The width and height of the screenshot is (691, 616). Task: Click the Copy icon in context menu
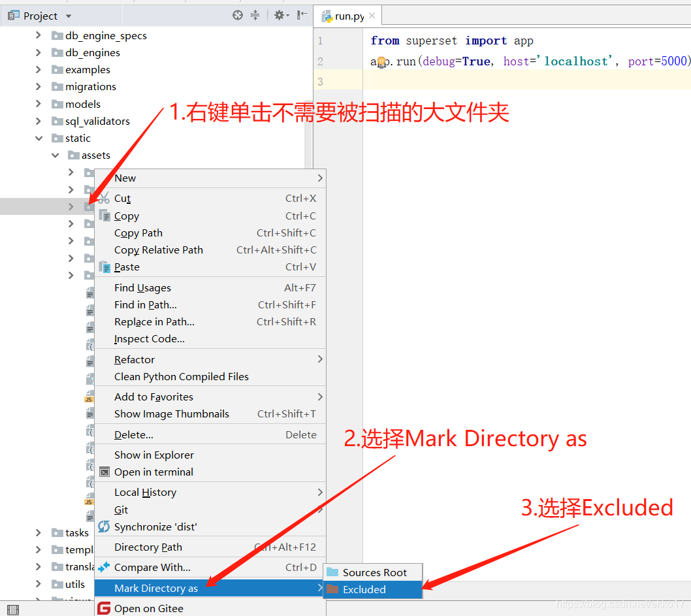pyautogui.click(x=104, y=216)
